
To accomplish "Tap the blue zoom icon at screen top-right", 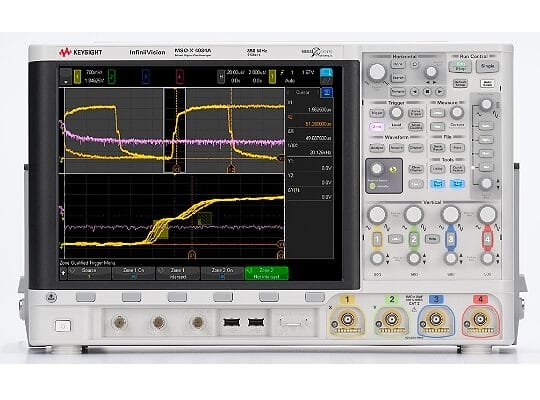I will [x=326, y=73].
